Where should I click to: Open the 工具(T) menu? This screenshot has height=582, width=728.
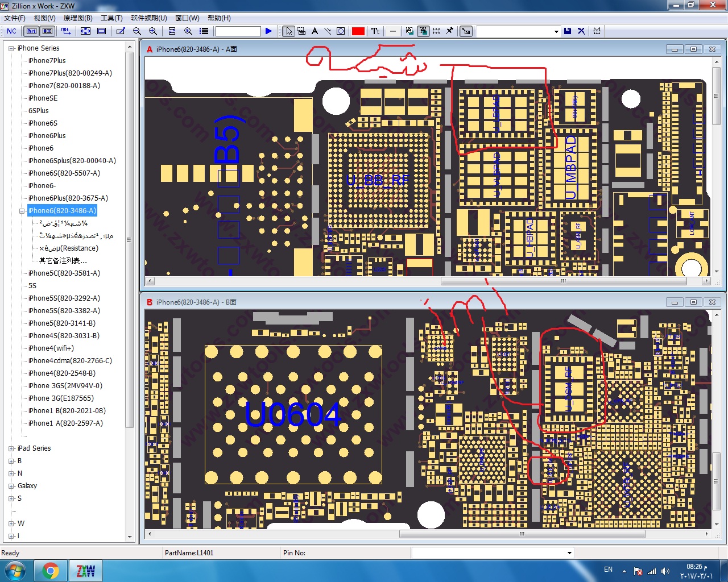(x=111, y=18)
